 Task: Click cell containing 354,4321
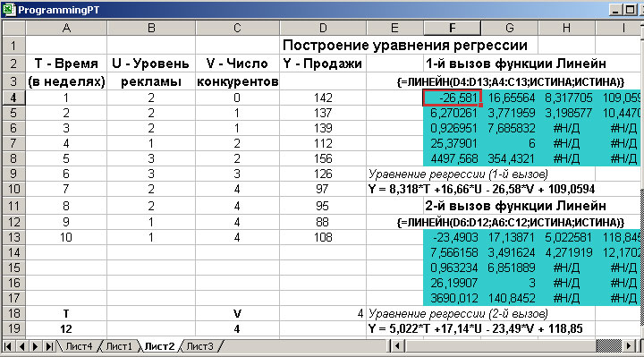(509, 158)
